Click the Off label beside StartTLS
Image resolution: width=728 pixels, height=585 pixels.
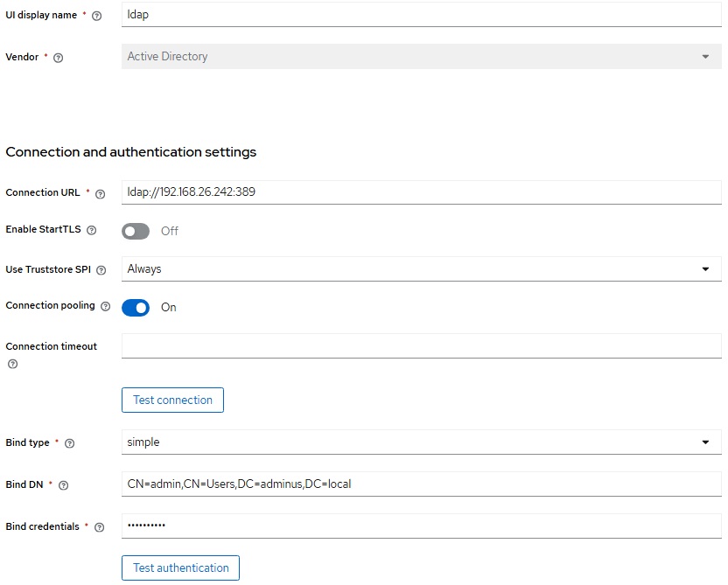tap(170, 231)
